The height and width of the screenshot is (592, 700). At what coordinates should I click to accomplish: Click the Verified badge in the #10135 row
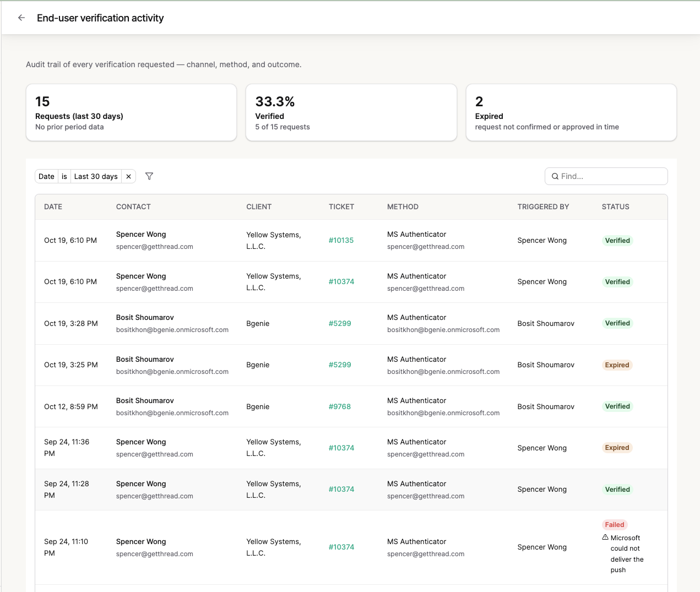[x=617, y=241]
